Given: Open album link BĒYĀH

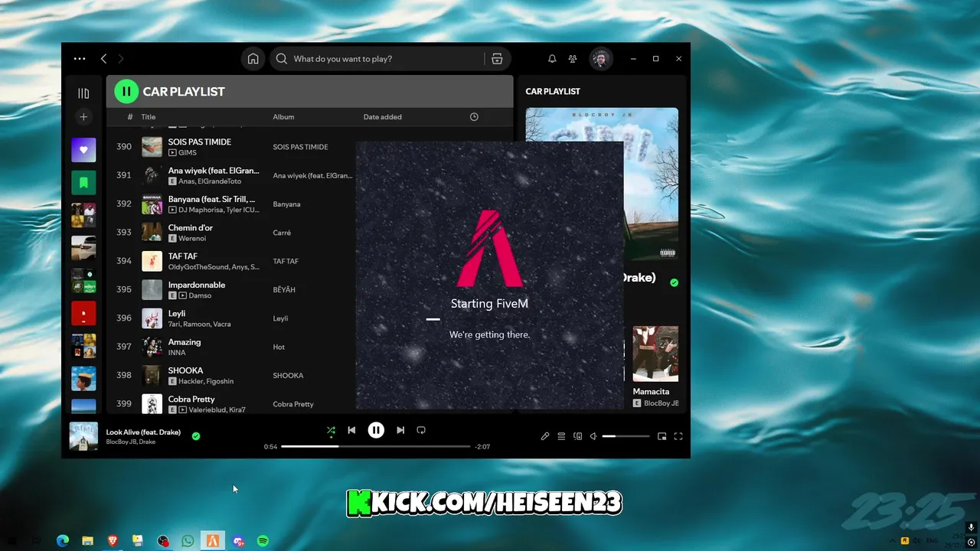Looking at the screenshot, I should pos(284,290).
